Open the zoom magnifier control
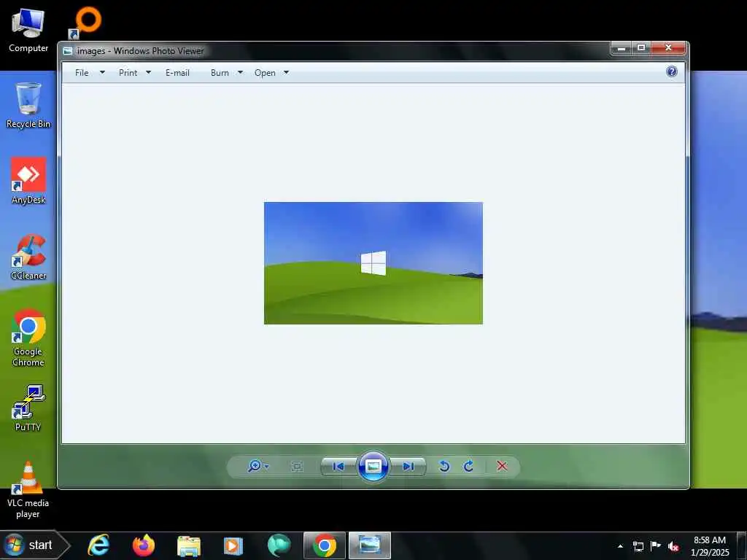The width and height of the screenshot is (747, 560). tap(255, 466)
